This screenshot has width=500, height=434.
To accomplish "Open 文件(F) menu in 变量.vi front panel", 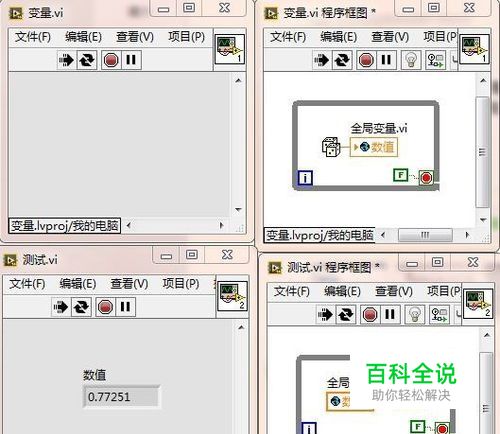I will 33,37.
